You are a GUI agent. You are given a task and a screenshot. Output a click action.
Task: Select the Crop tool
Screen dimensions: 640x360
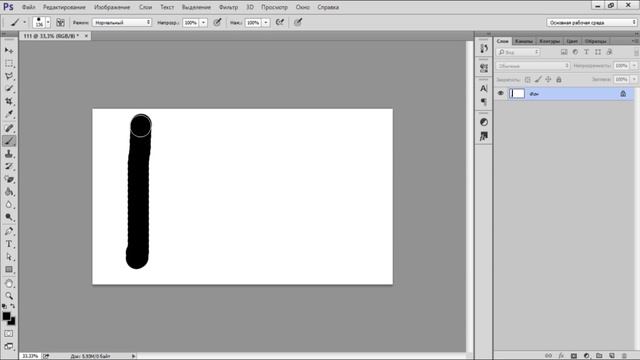tap(9, 101)
